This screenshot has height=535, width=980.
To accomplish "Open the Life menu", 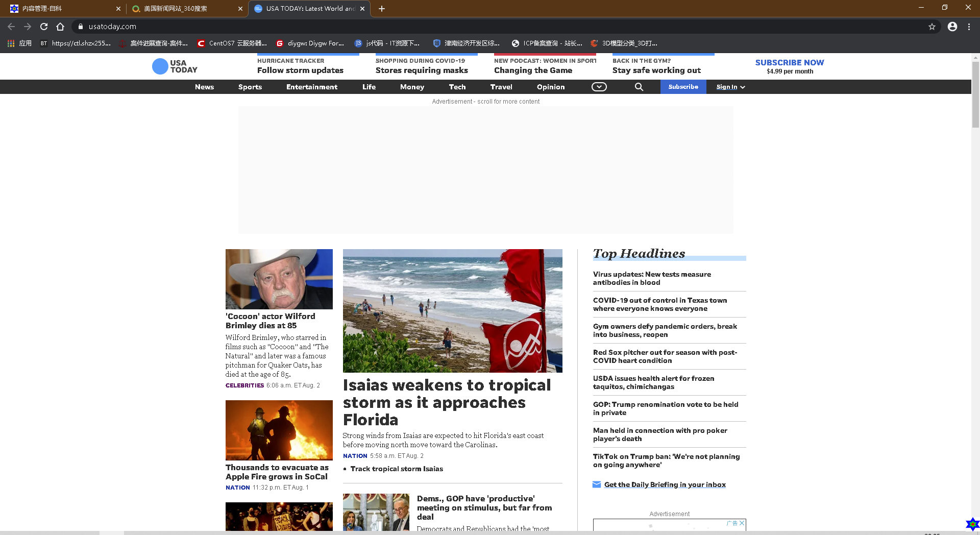I will 369,87.
